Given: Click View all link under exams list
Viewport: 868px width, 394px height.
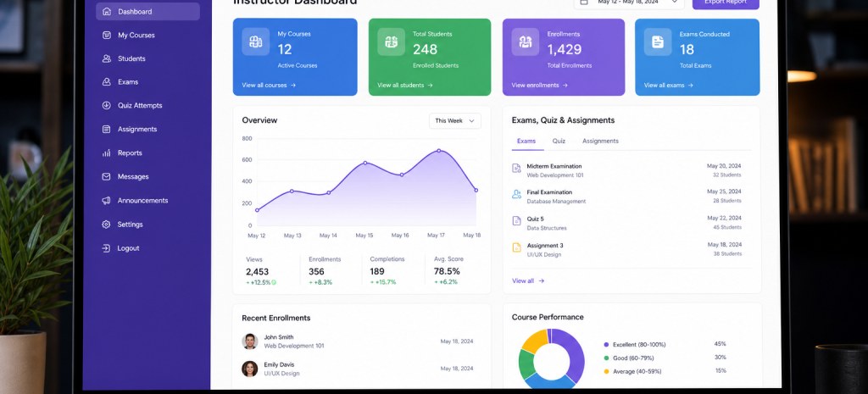Looking at the screenshot, I should [x=528, y=281].
